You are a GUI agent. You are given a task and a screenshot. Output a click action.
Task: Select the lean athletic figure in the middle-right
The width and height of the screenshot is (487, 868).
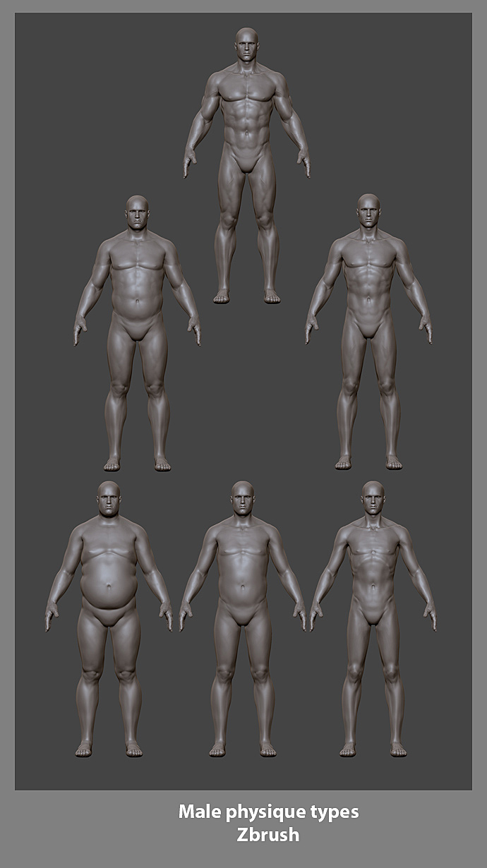pyautogui.click(x=368, y=332)
